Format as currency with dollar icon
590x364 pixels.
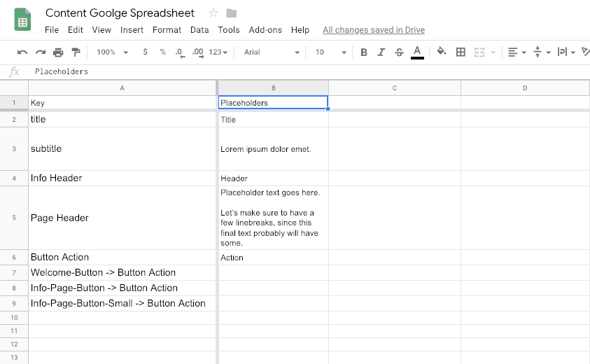[x=146, y=52]
